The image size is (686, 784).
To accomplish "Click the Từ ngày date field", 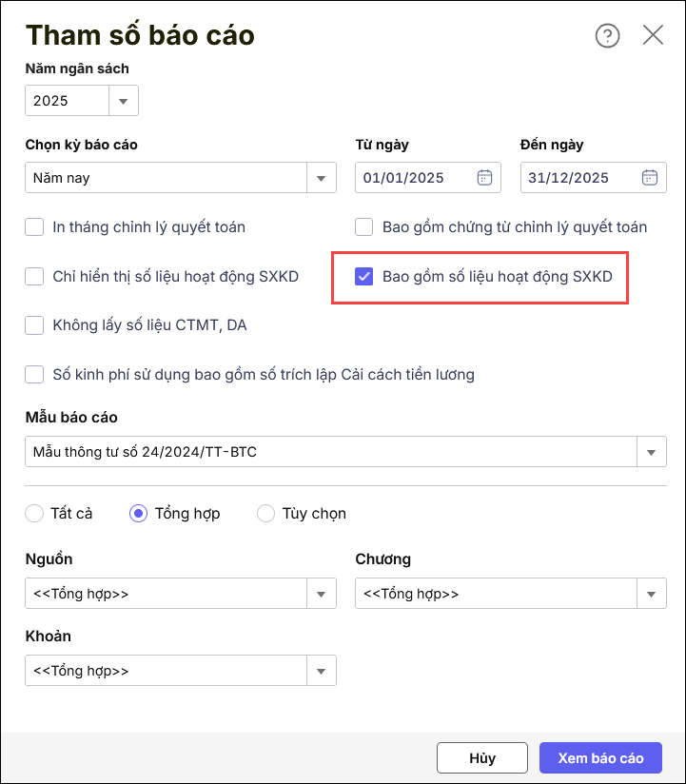I will (417, 178).
